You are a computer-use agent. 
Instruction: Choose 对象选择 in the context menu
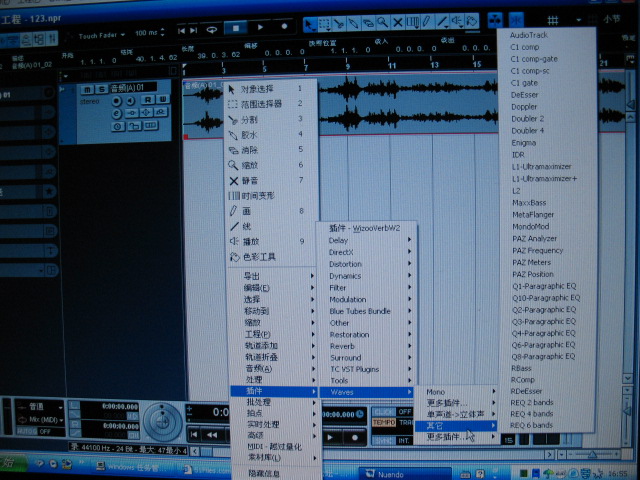271,89
